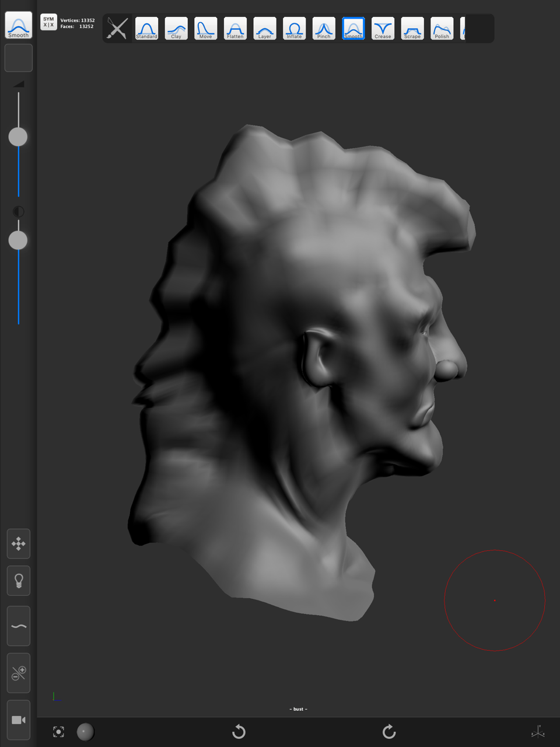The image size is (560, 747).
Task: Click the Faces count readout
Action: coord(77,26)
